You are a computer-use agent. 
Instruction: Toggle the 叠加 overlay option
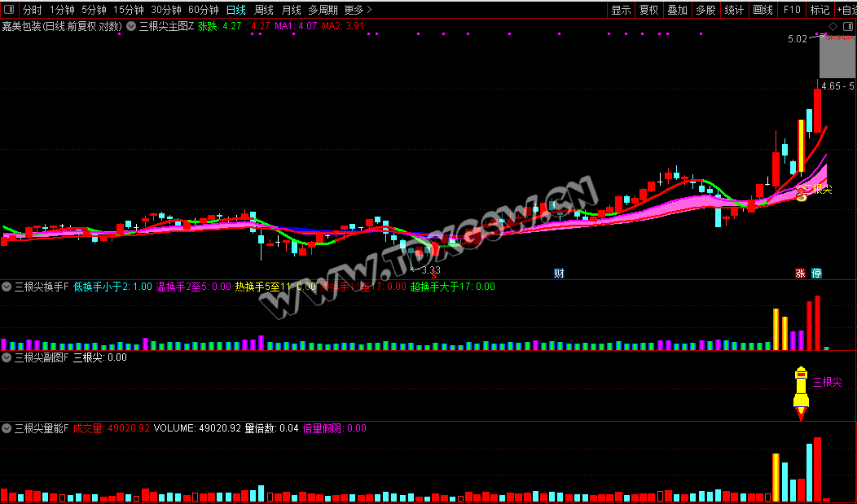click(x=677, y=10)
